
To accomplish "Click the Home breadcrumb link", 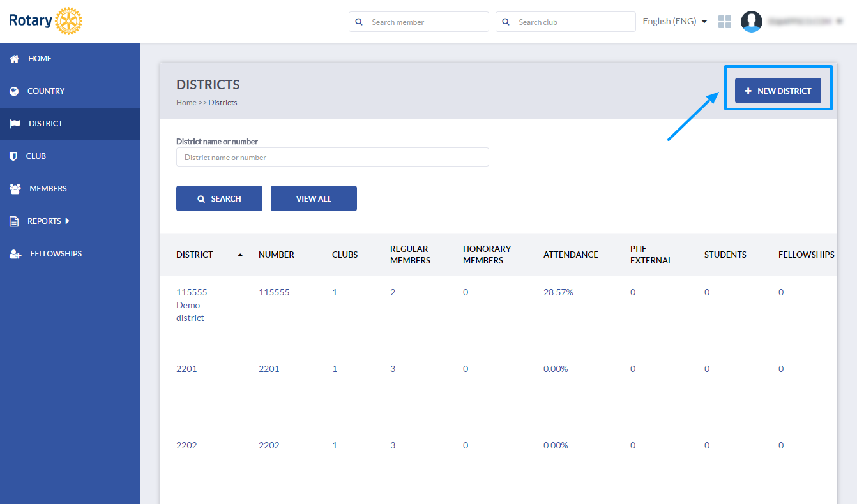I will 186,103.
